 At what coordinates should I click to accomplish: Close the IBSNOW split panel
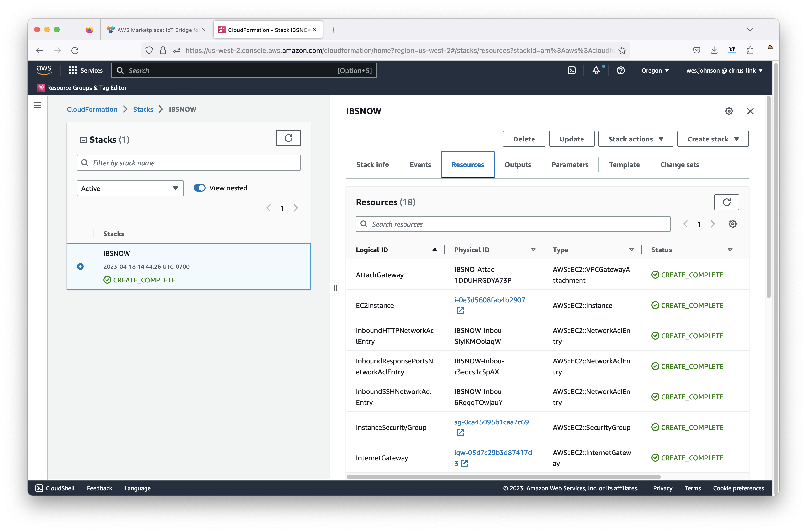(x=750, y=111)
